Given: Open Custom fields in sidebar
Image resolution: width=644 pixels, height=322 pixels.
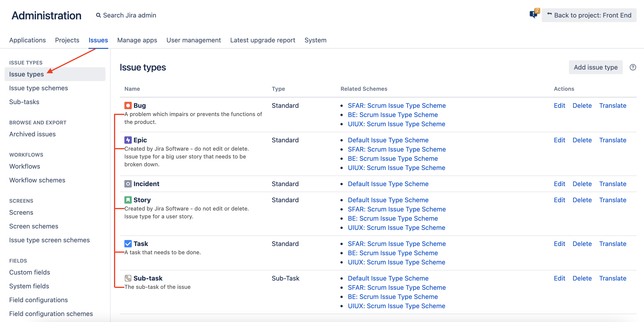Looking at the screenshot, I should point(29,272).
